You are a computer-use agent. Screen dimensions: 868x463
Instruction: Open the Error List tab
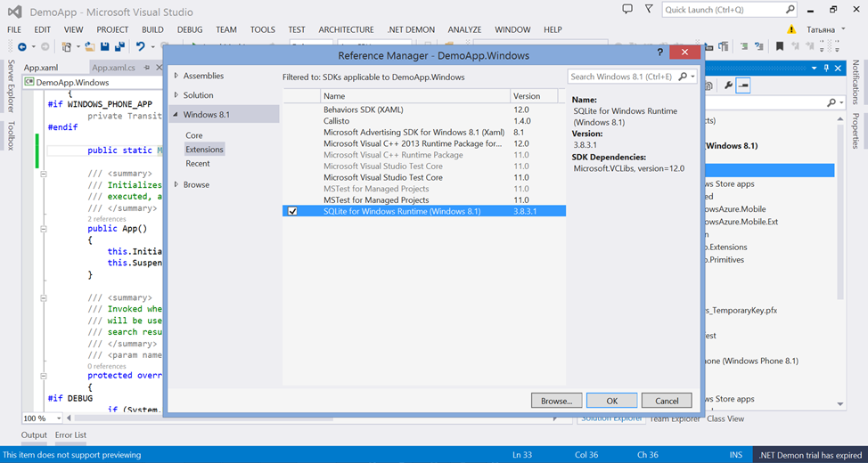point(70,435)
